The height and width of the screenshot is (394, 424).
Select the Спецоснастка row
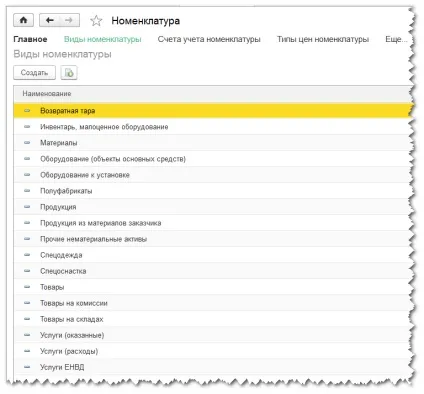pyautogui.click(x=212, y=271)
